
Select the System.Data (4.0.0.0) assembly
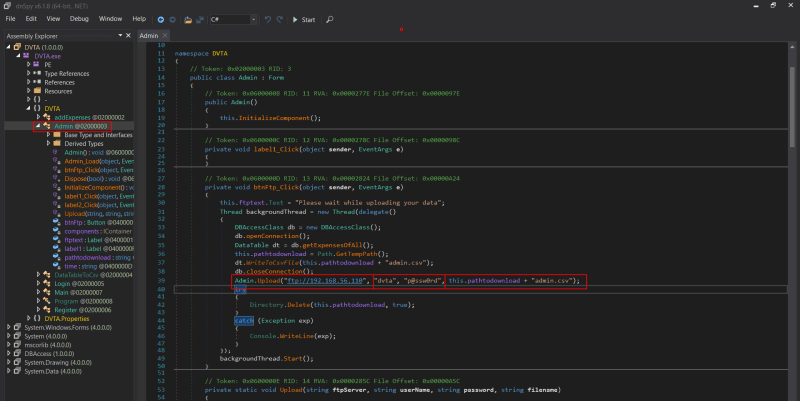(x=53, y=371)
